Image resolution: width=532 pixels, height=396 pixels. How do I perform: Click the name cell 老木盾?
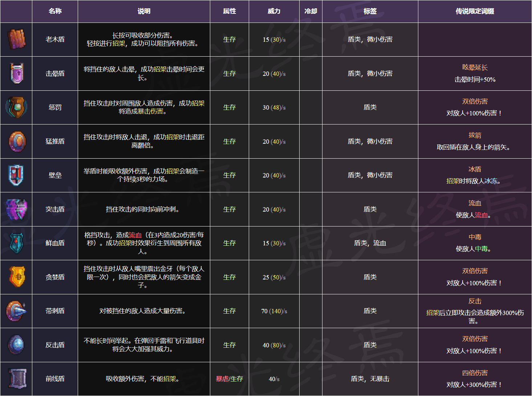tap(55, 40)
